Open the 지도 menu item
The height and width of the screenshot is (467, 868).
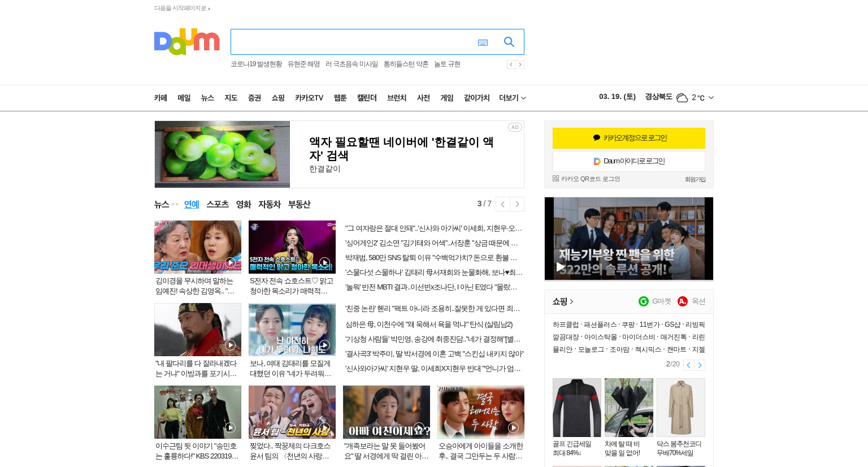[231, 98]
